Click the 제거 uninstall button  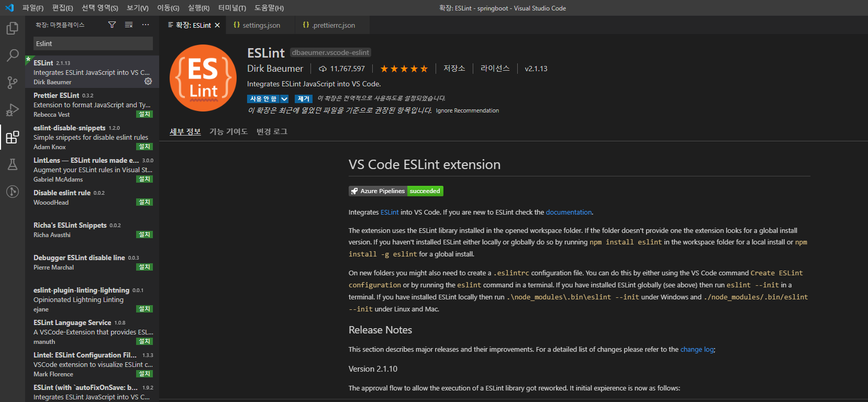click(x=304, y=99)
